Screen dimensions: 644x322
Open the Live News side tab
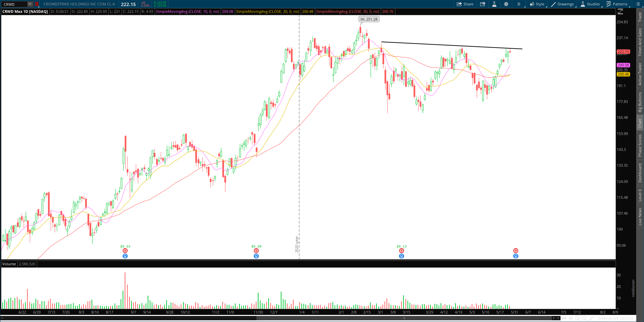[640, 217]
